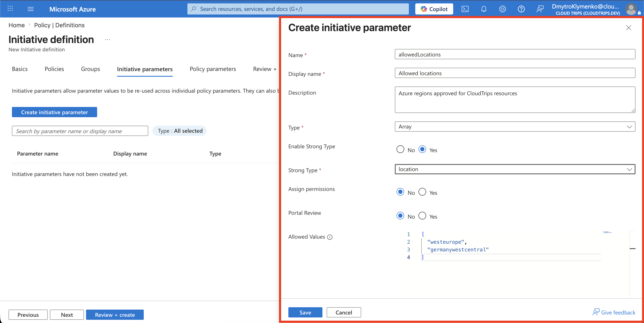Select the Initiative parameters tab
644x323 pixels.
(x=145, y=69)
